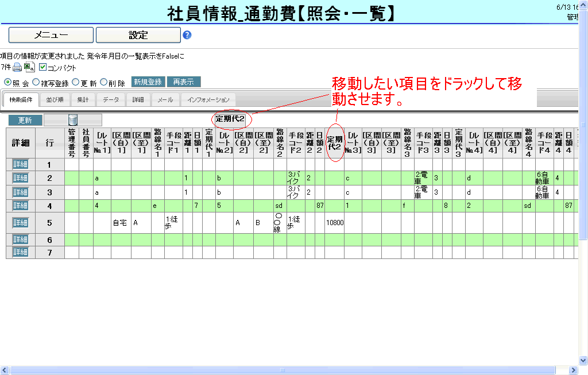Open 詳細 for row 3
The width and height of the screenshot is (588, 375).
click(20, 192)
